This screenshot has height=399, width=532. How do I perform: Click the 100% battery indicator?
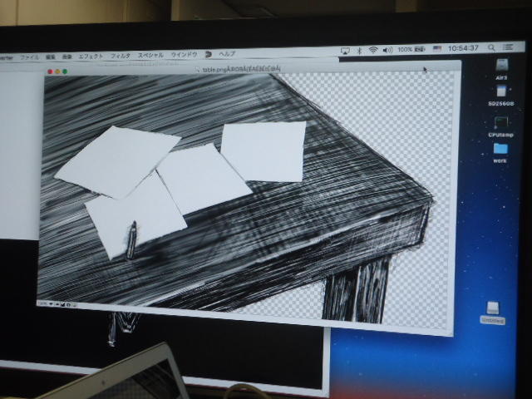click(411, 49)
